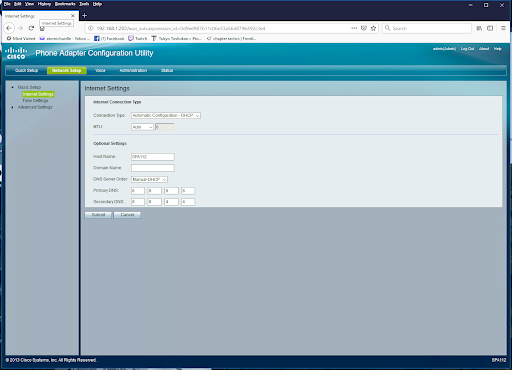The image size is (512, 370).
Task: Click the Pocket save icon in address bar
Action: pos(364,28)
